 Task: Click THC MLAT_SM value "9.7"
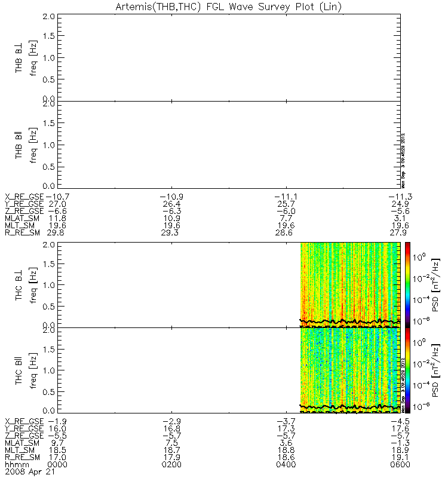coord(57,443)
